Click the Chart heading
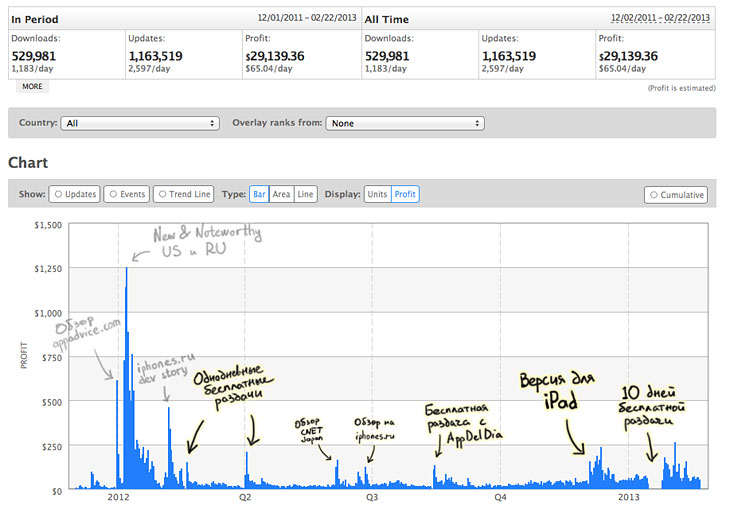 pos(28,163)
